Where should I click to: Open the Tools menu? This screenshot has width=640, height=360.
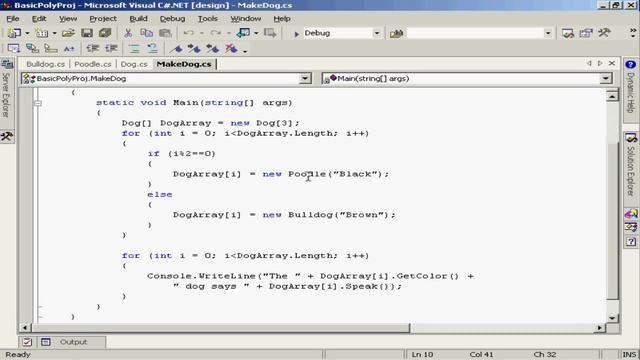pos(208,19)
